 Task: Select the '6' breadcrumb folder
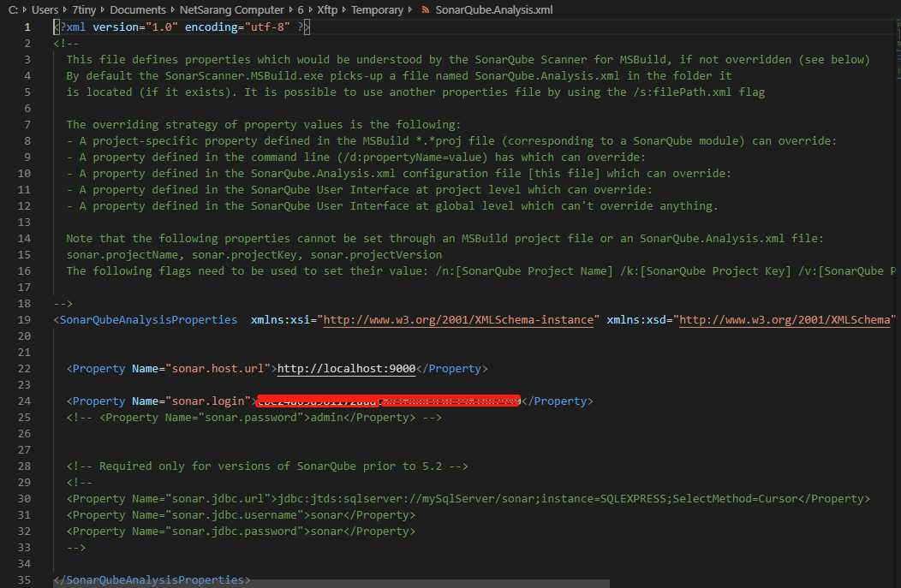[301, 9]
